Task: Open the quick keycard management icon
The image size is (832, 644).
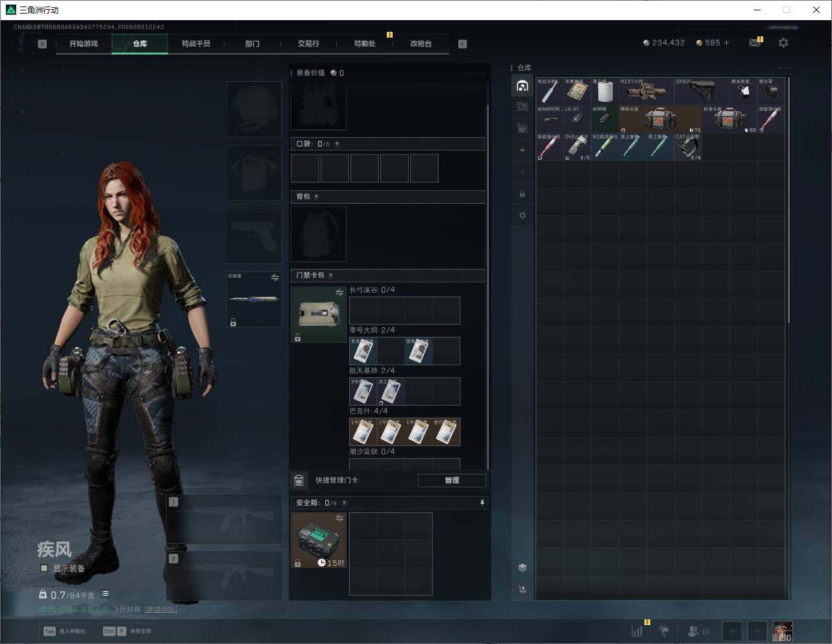Action: tap(299, 480)
